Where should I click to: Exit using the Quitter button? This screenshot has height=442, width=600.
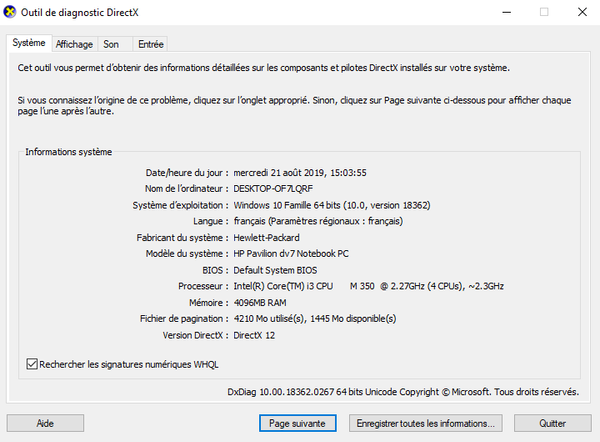552,423
